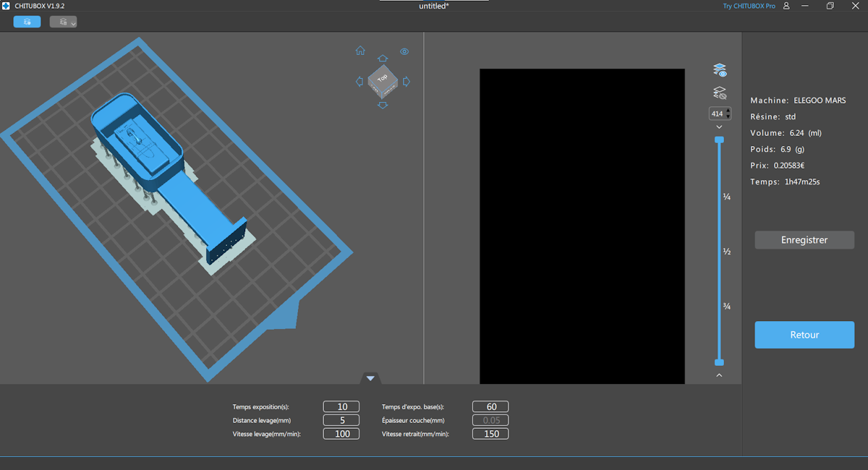Image resolution: width=868 pixels, height=470 pixels.
Task: Click the Temps exposition field showing 10
Action: click(341, 406)
